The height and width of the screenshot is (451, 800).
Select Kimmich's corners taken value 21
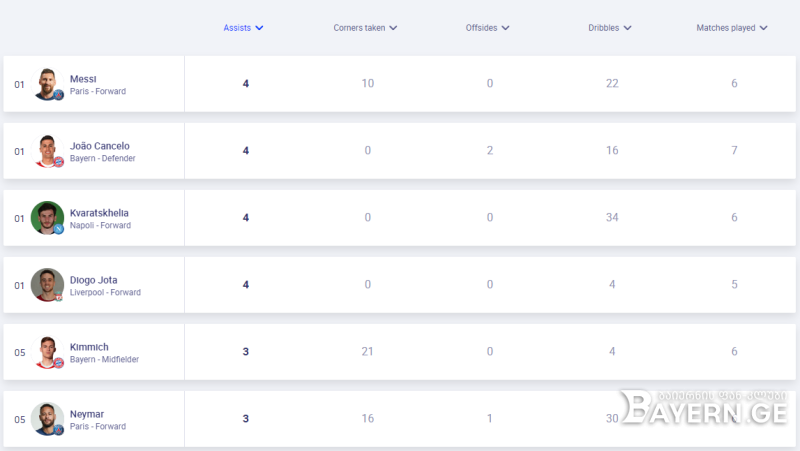pos(367,352)
